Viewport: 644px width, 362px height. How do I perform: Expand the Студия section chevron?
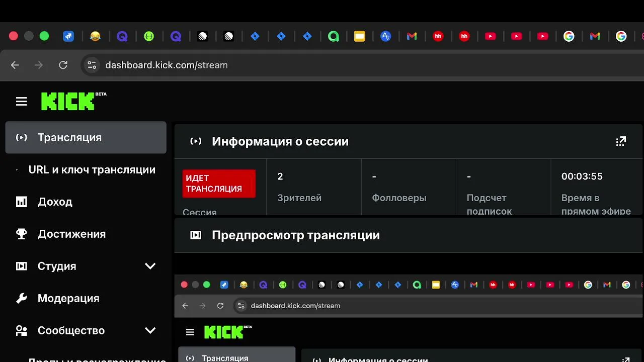[x=150, y=266]
